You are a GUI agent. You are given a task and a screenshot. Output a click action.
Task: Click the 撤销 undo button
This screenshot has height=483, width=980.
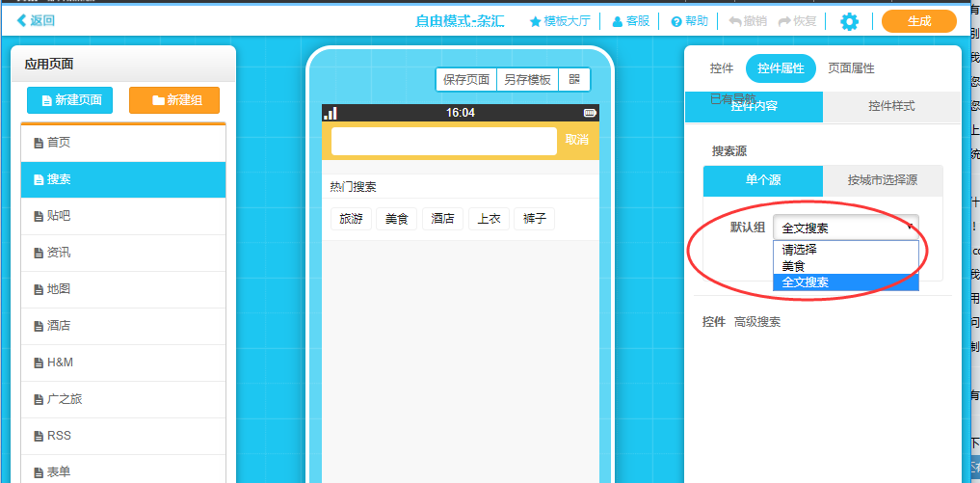point(748,21)
